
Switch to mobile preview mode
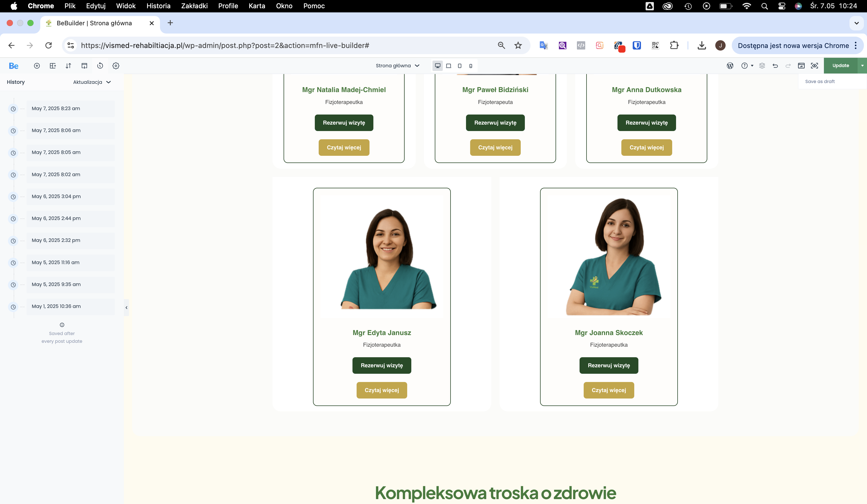tap(471, 66)
